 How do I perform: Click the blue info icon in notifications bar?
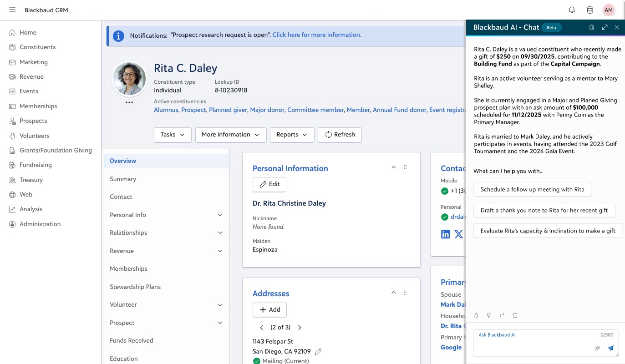(118, 35)
